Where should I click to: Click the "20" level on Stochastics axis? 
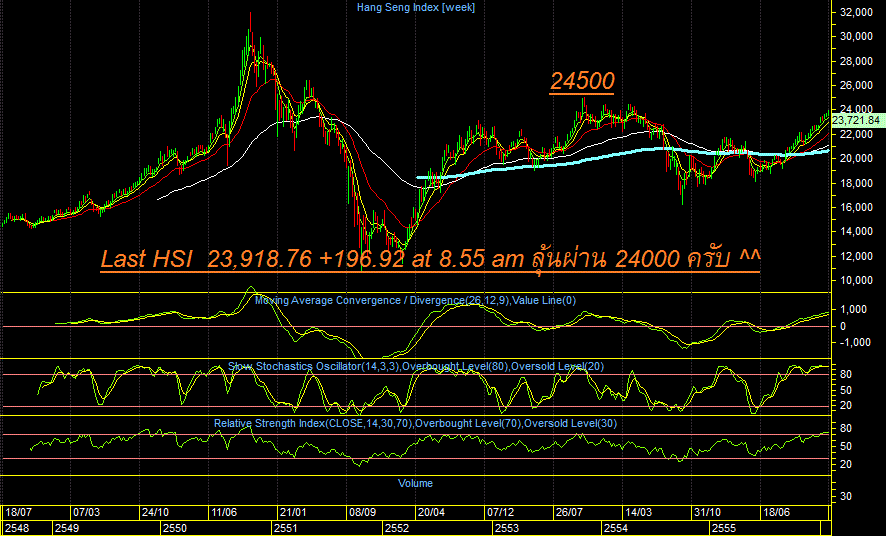click(846, 406)
